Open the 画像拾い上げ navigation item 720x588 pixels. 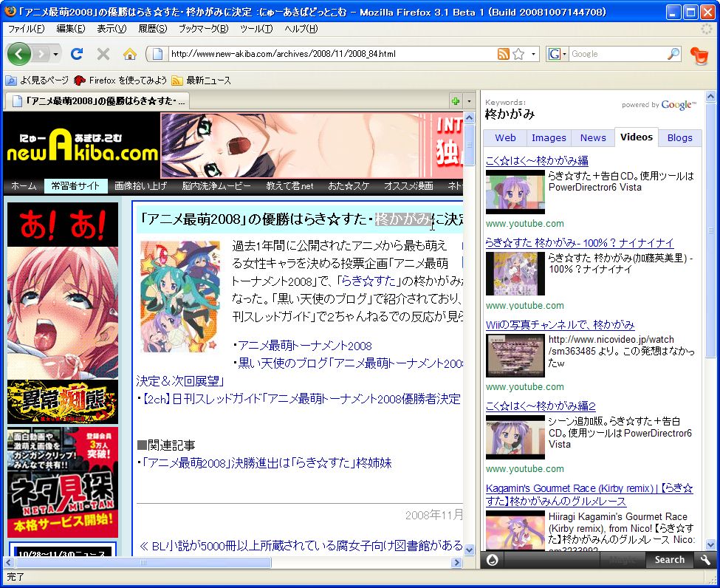[140, 186]
